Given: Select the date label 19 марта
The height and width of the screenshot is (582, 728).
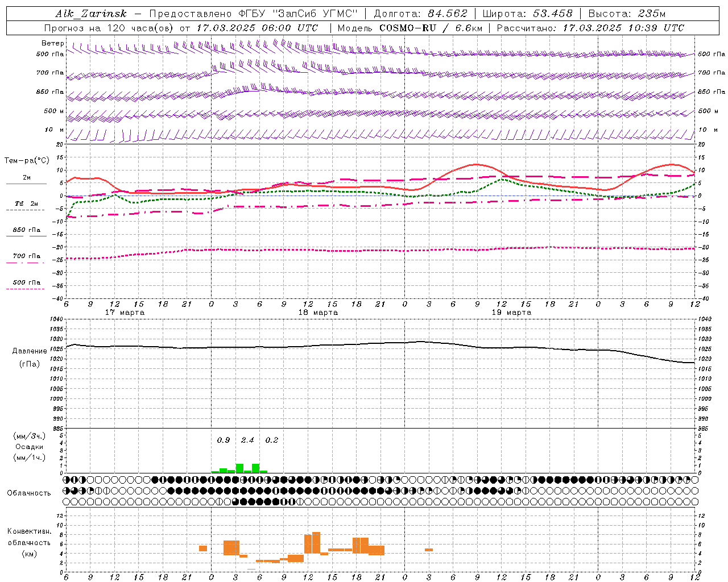Looking at the screenshot, I should point(511,313).
